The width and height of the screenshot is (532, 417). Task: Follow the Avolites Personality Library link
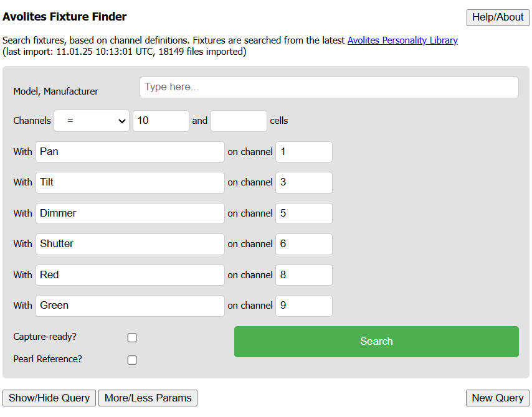tap(402, 40)
